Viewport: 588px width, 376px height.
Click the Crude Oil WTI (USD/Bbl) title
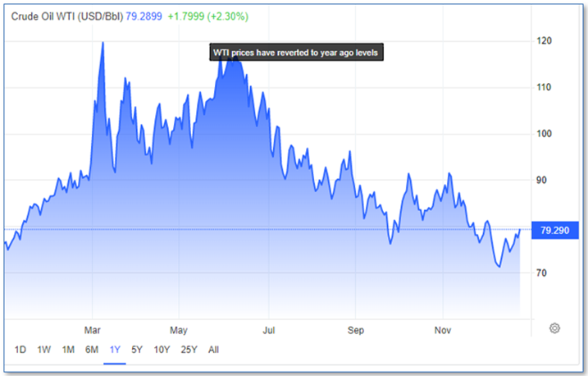coord(67,16)
